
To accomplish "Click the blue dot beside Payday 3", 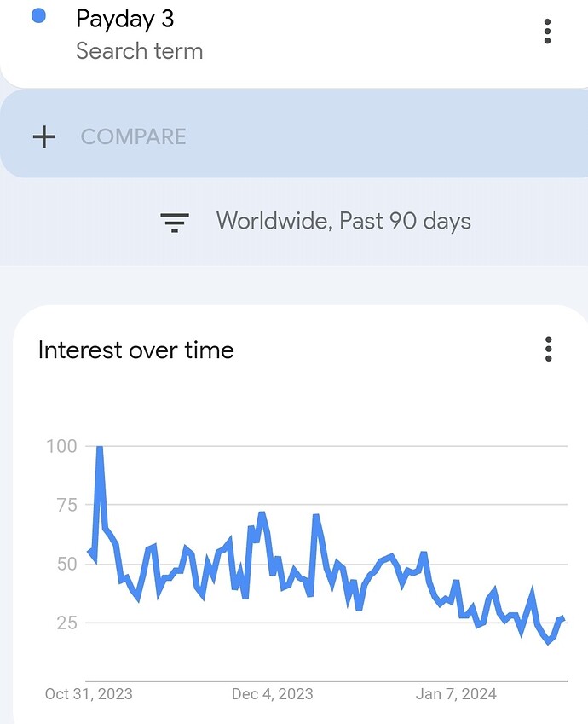I will (38, 16).
